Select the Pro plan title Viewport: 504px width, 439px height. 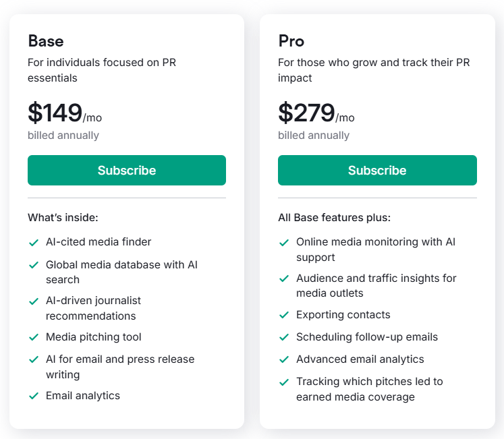[291, 41]
